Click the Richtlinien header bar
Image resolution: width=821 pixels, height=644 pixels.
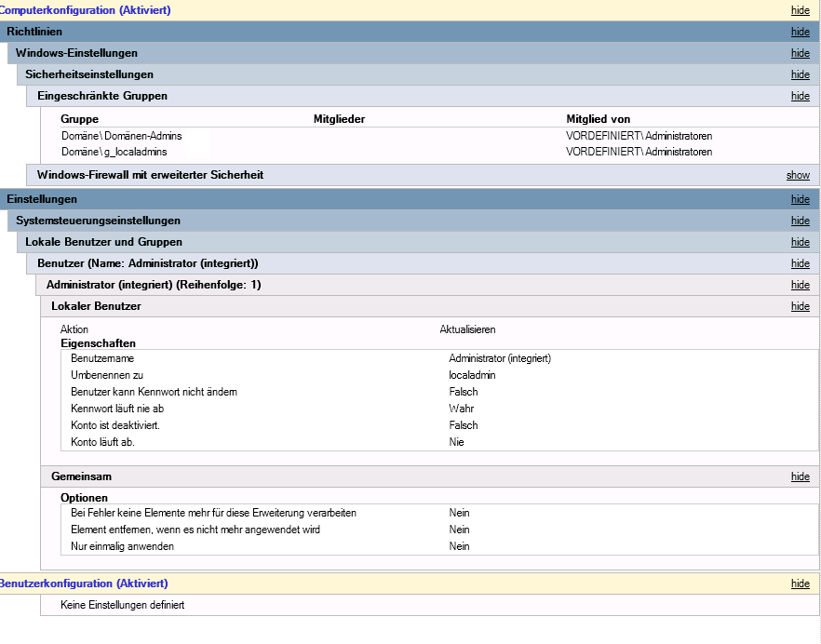tap(410, 32)
